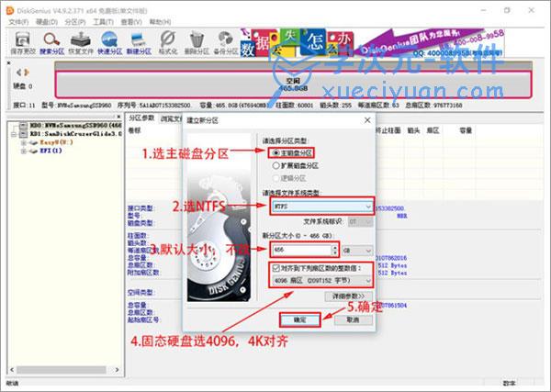Select the EFI(1) partition

pyautogui.click(x=51, y=151)
